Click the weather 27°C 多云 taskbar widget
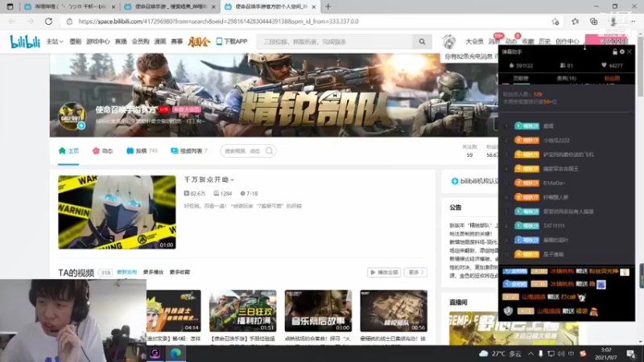Screen dimensions: 644x362 [x=500, y=353]
